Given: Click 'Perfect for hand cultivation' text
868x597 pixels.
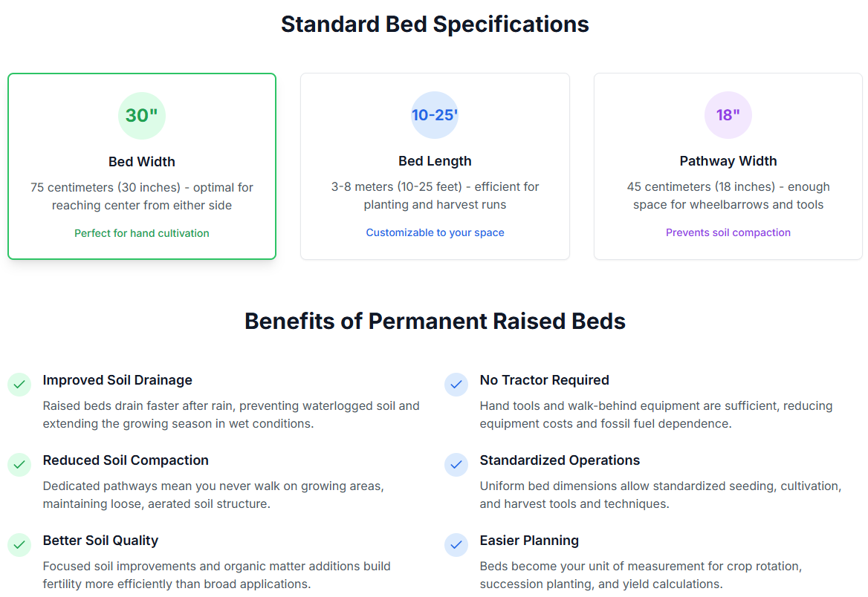Looking at the screenshot, I should tap(142, 233).
